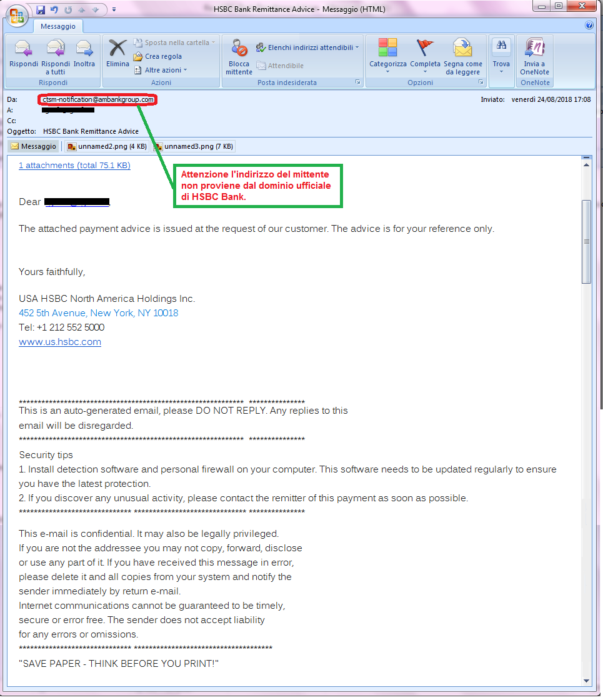Select the Messaggio ribbon tab
Image resolution: width=603 pixels, height=700 pixels.
click(58, 26)
